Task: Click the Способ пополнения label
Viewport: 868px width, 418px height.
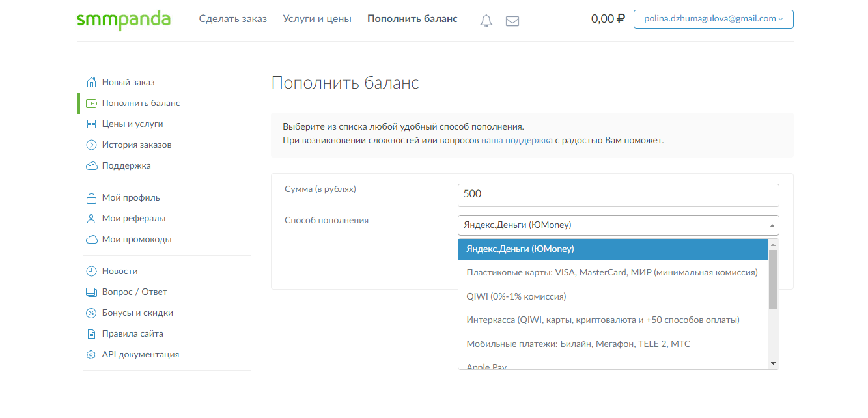Action: tap(326, 221)
